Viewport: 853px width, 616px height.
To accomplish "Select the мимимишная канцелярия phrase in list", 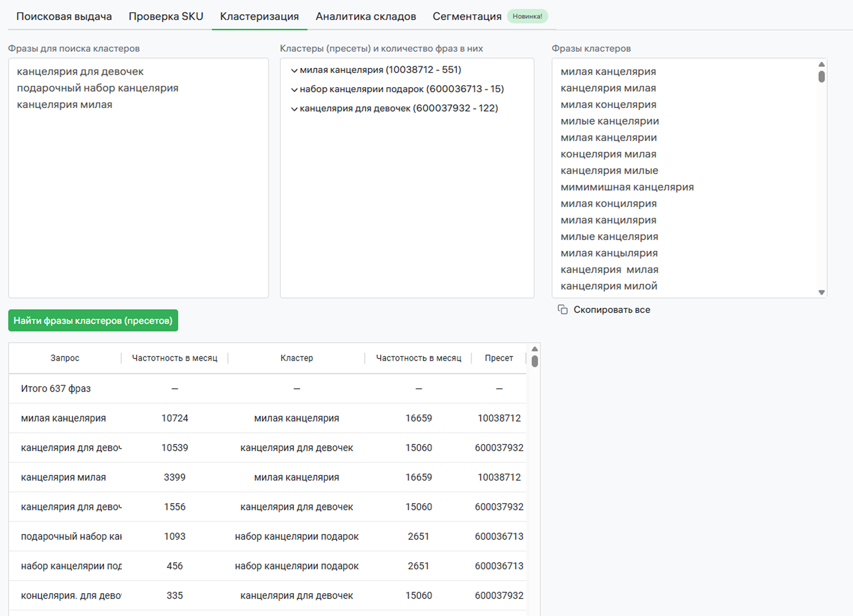I will tap(627, 187).
